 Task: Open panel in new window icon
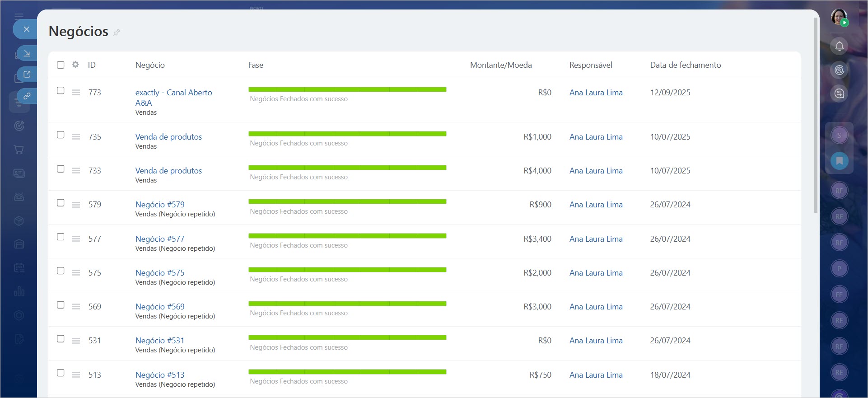[27, 75]
